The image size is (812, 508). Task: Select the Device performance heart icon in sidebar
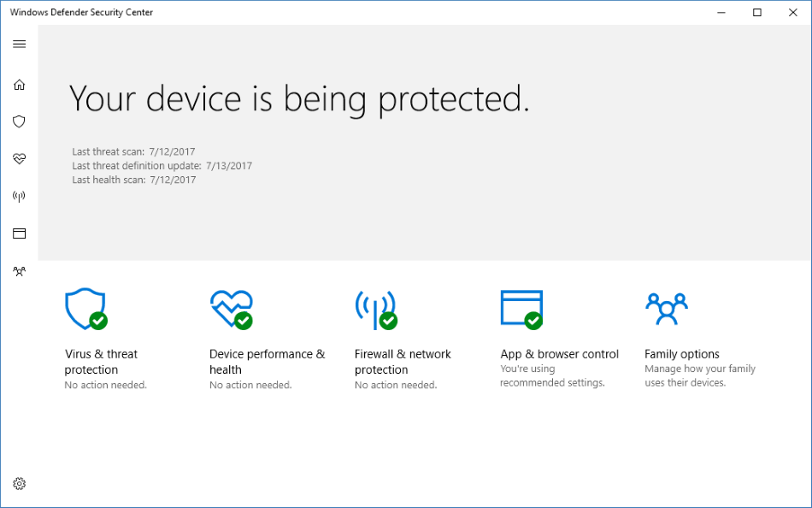[19, 158]
